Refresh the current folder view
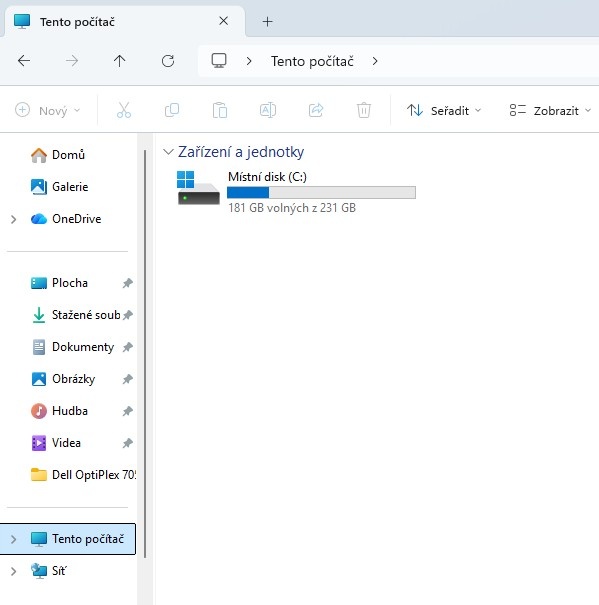Screen dimensions: 599x605 (x=168, y=61)
